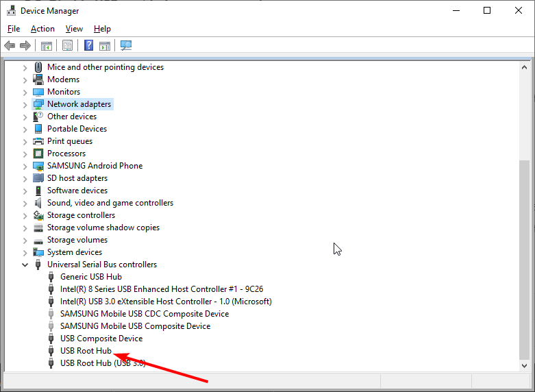Screen dimensions: 535x392
Task: Open the Help menu
Action: click(x=102, y=29)
